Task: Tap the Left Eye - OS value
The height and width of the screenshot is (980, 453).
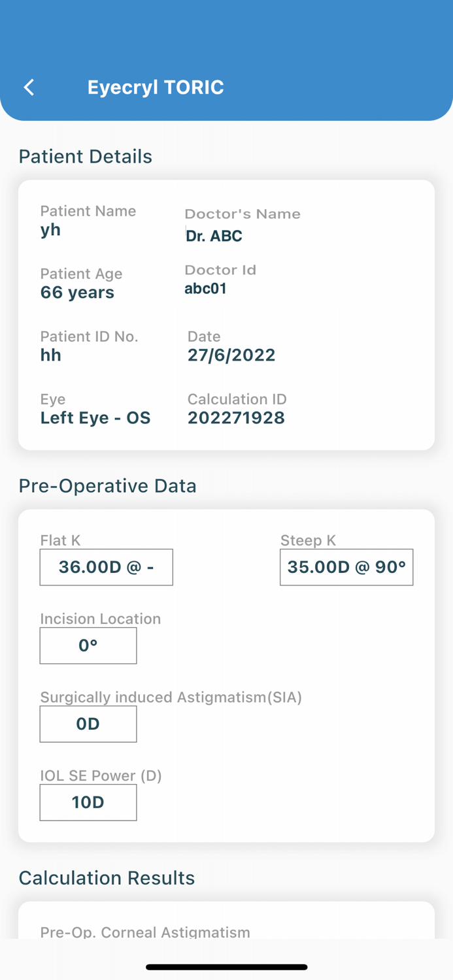Action: (95, 417)
